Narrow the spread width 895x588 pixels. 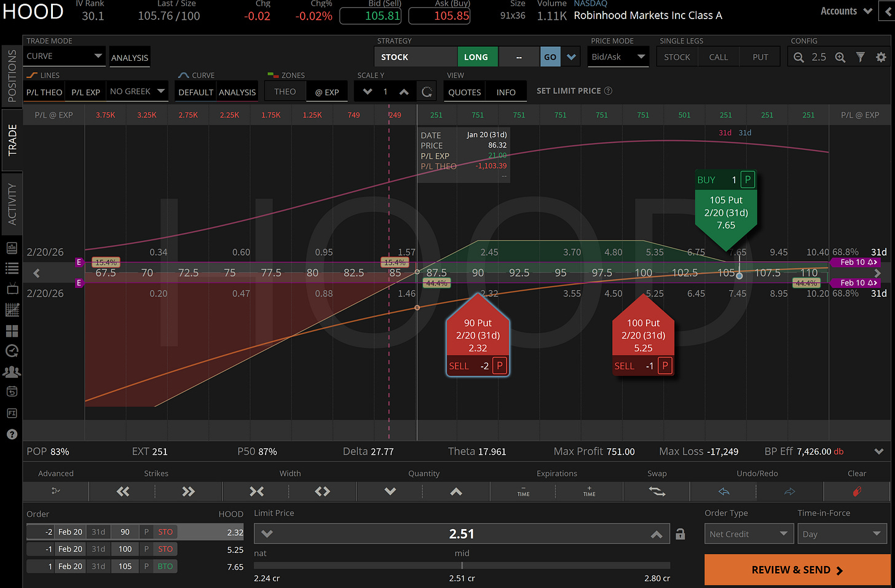[x=256, y=491]
